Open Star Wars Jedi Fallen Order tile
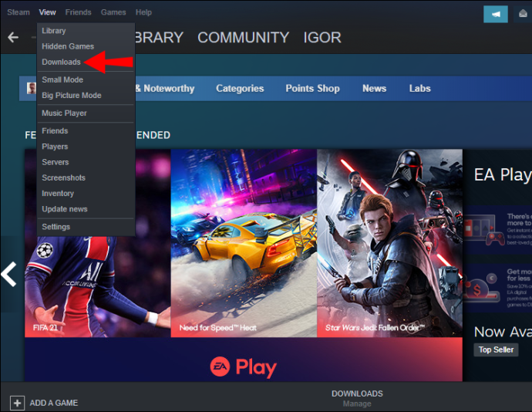The image size is (532, 412). (389, 243)
